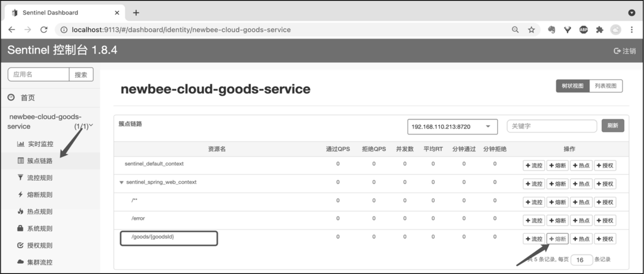Viewport: 644px width, 274px height.
Task: Open the ABP ad blocker extension
Action: coord(584,30)
